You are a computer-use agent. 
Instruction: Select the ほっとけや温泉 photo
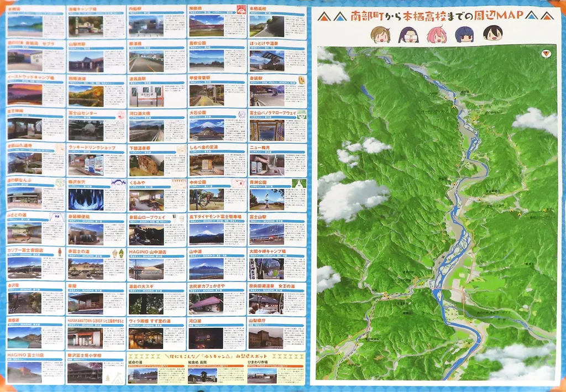[x=267, y=61]
